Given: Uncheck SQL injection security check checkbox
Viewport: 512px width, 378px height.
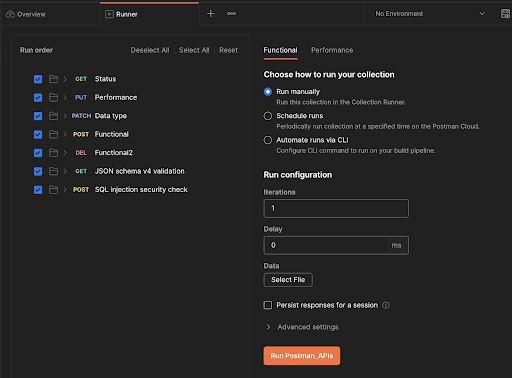Looking at the screenshot, I should click(38, 190).
